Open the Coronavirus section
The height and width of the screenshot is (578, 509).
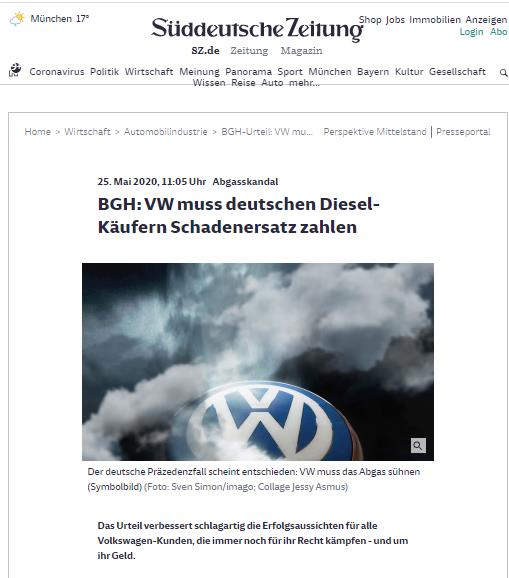(57, 72)
